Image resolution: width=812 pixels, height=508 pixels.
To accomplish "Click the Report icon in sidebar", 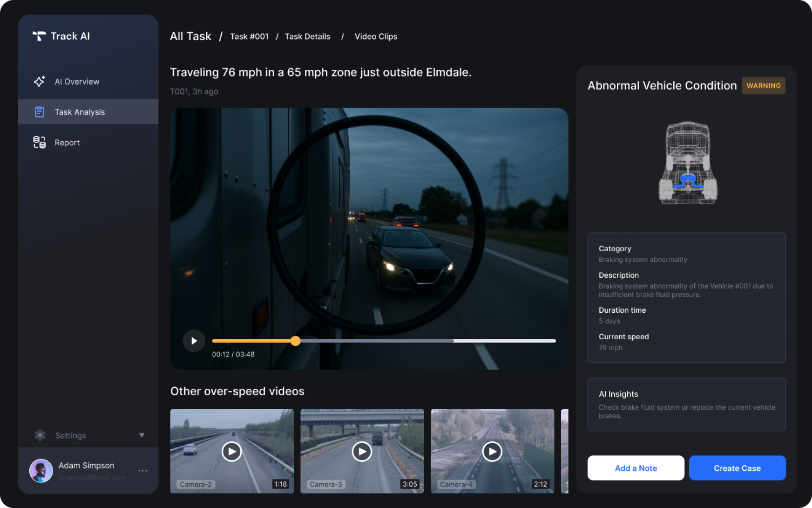I will click(40, 142).
